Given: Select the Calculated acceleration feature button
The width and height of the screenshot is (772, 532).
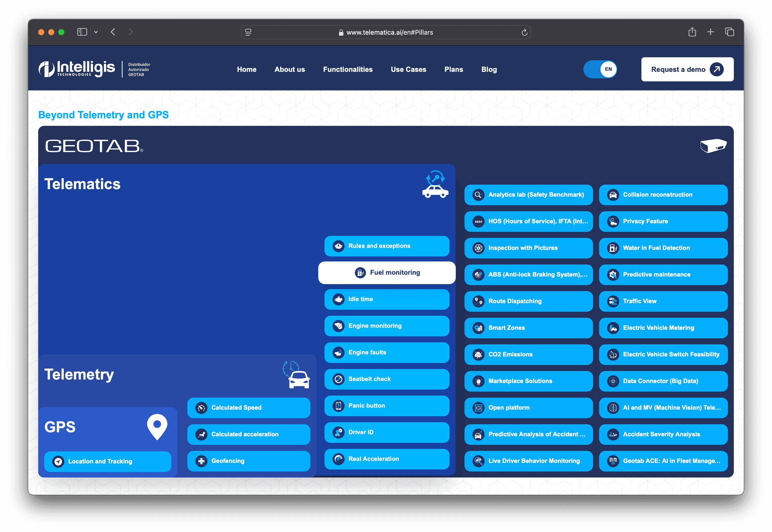Looking at the screenshot, I should pyautogui.click(x=249, y=435).
